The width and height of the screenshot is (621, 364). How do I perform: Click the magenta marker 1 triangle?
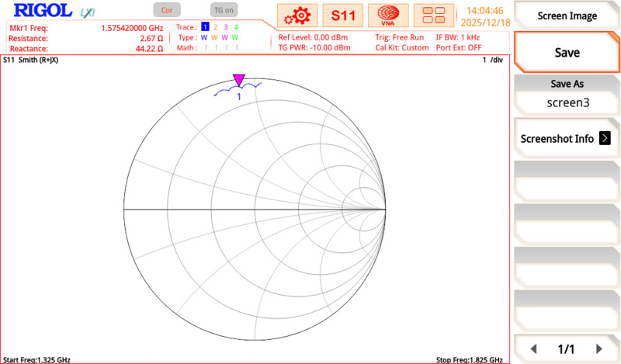239,80
